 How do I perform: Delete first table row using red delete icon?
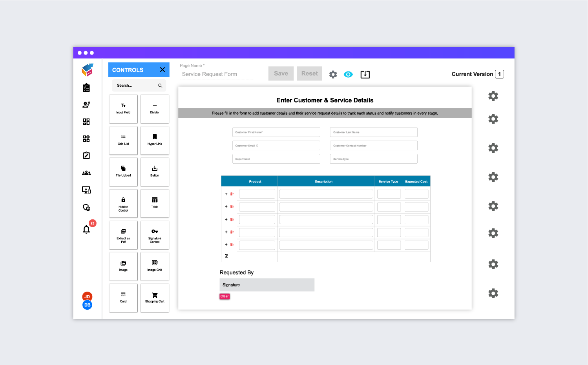[232, 193]
